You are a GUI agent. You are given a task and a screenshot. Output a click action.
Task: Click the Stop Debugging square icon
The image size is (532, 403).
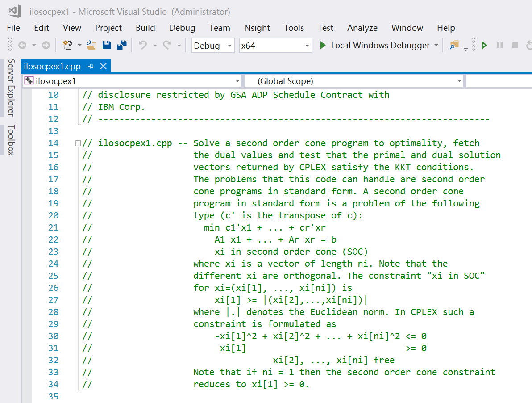pos(515,45)
